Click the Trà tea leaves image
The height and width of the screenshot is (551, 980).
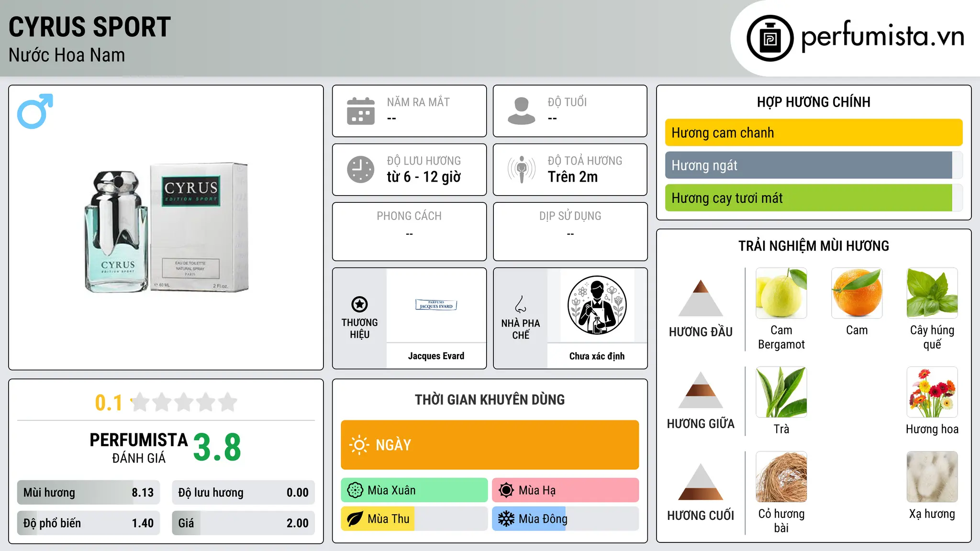tap(781, 392)
